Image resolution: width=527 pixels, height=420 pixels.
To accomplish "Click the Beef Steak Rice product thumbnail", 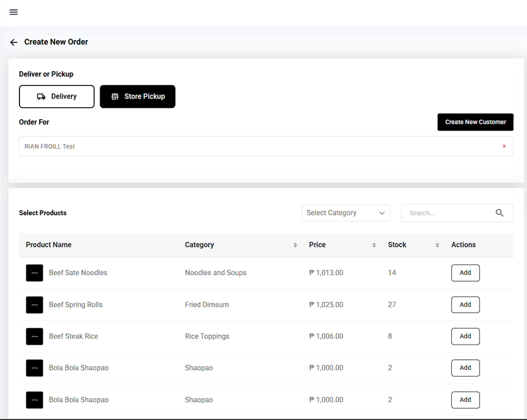I will 34,336.
